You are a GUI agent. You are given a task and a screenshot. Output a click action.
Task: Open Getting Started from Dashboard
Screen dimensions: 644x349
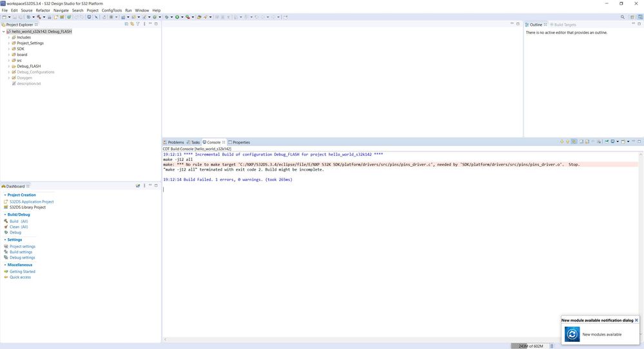point(22,272)
